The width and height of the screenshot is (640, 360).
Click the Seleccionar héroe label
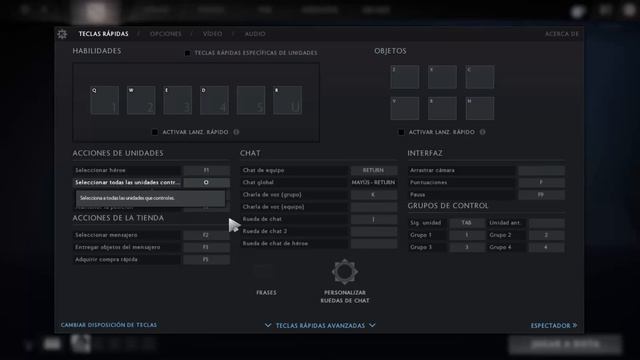[x=100, y=170]
